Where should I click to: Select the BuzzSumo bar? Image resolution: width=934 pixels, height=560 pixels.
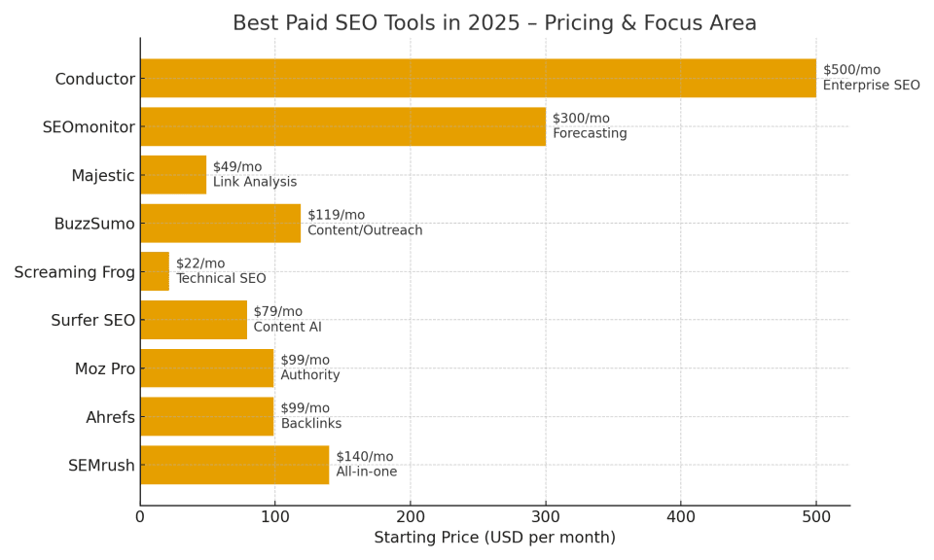tap(220, 223)
